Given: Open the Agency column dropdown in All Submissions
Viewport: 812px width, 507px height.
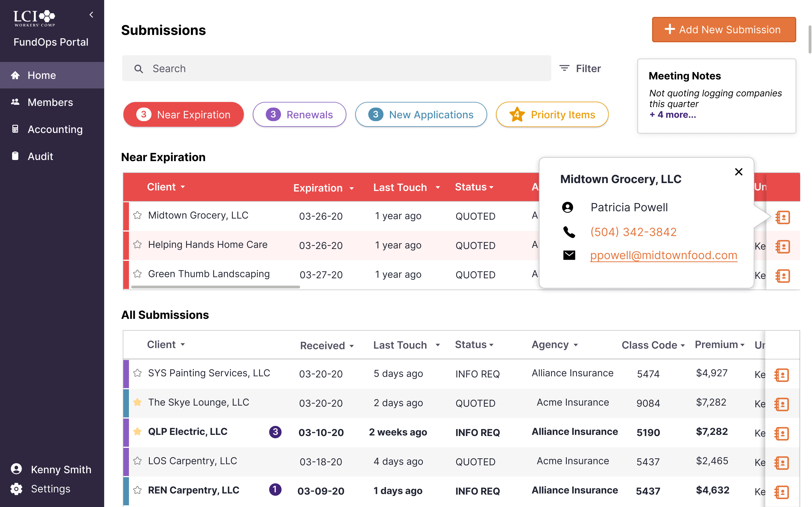Looking at the screenshot, I should tap(576, 345).
